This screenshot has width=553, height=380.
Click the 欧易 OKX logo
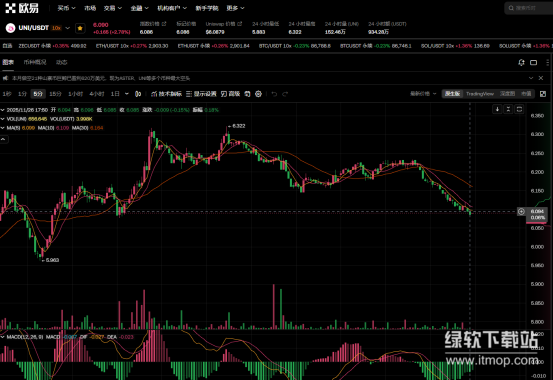tap(22, 8)
